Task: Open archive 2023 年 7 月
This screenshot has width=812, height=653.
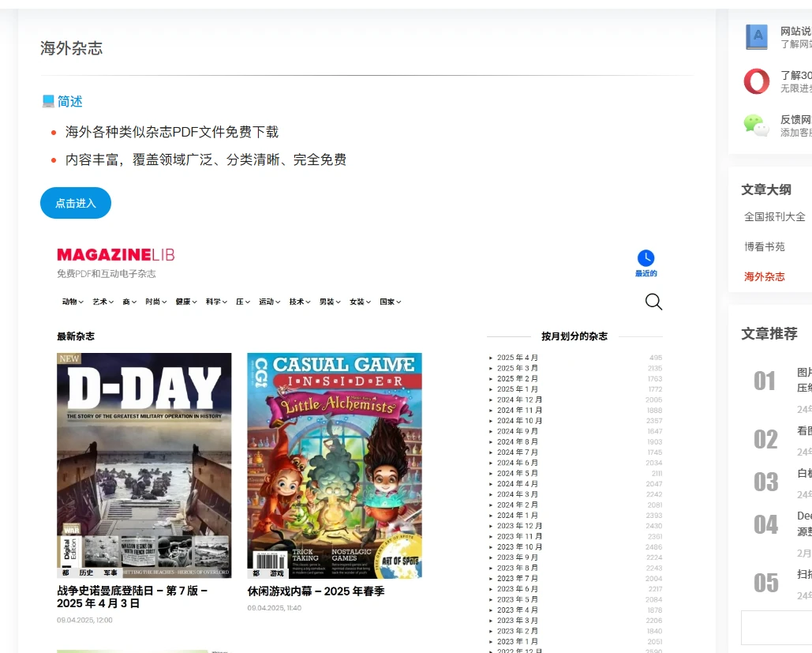Action: click(518, 578)
